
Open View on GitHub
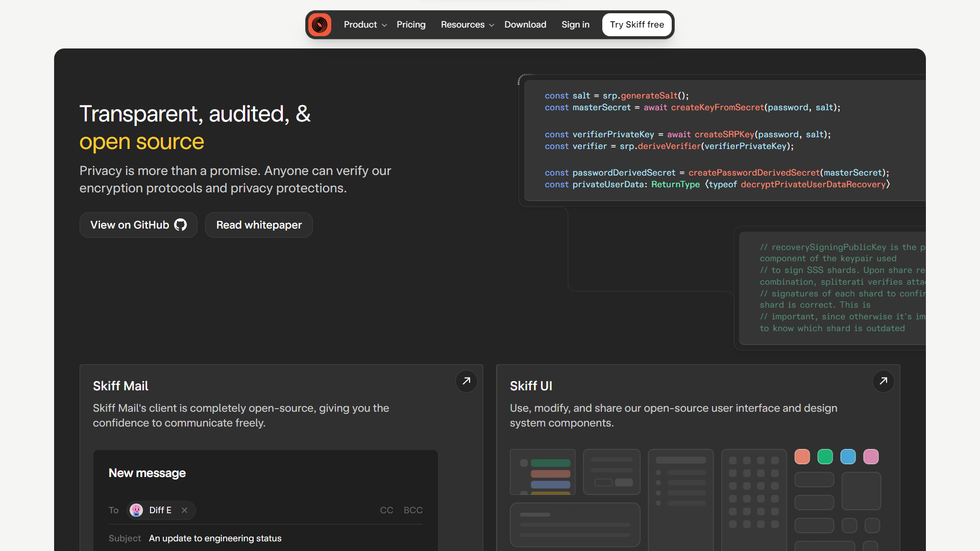[x=138, y=225]
